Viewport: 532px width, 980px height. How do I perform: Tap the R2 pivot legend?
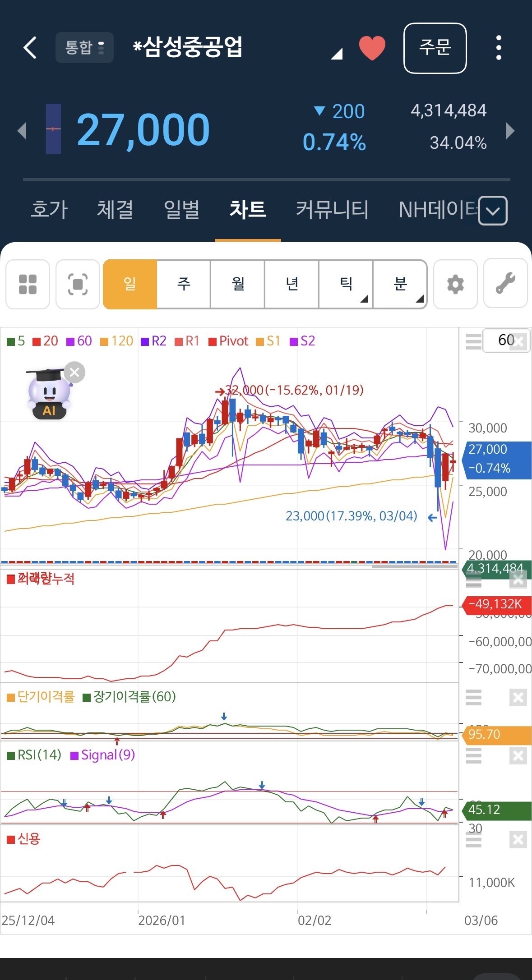click(x=154, y=341)
